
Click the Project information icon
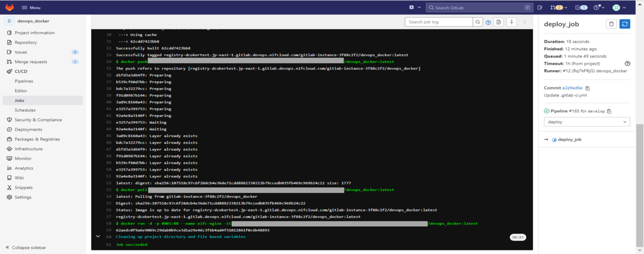click(9, 33)
